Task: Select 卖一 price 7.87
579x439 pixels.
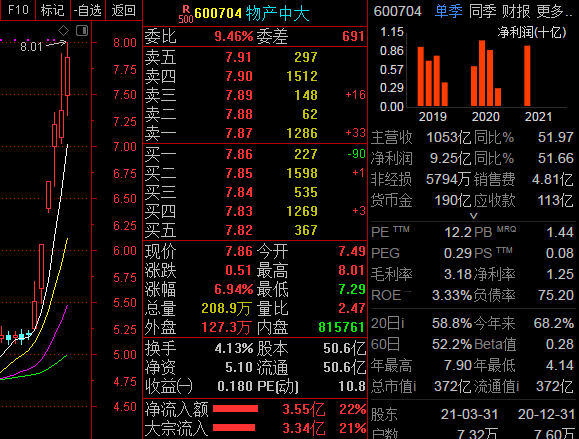Action: (x=239, y=133)
